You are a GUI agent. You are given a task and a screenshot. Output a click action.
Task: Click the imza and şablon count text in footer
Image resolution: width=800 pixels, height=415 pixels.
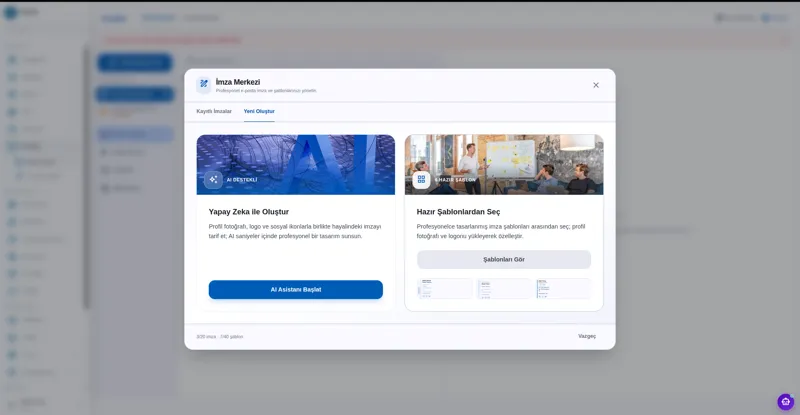coord(220,337)
